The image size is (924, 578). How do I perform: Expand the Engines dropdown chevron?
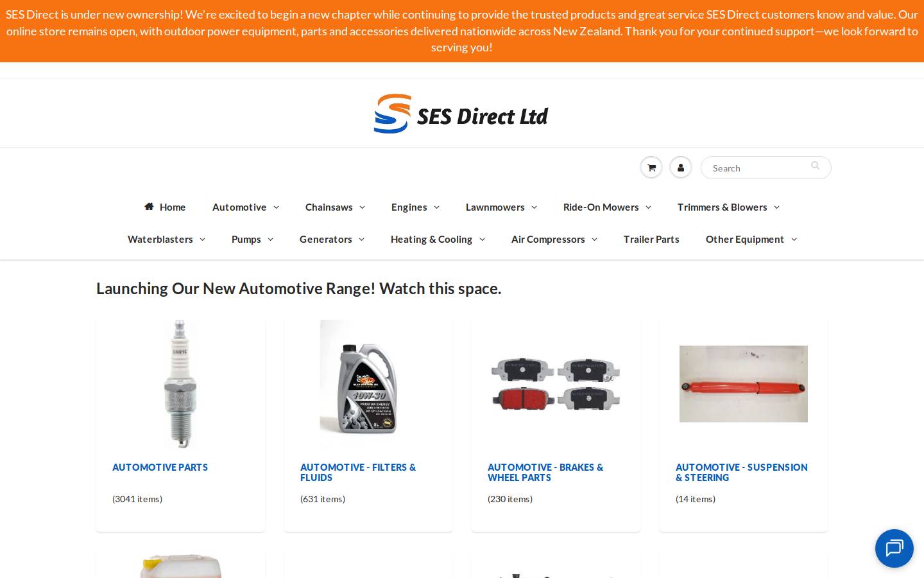(x=437, y=207)
